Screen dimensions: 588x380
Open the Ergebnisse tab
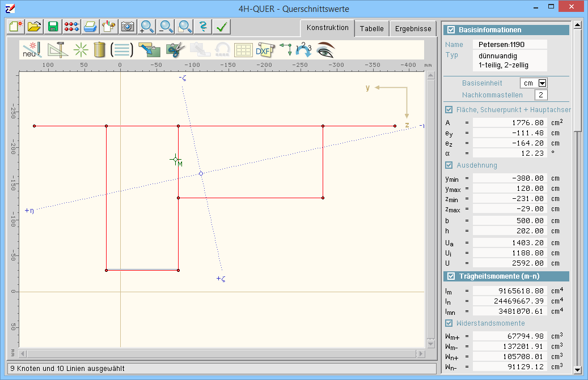413,28
